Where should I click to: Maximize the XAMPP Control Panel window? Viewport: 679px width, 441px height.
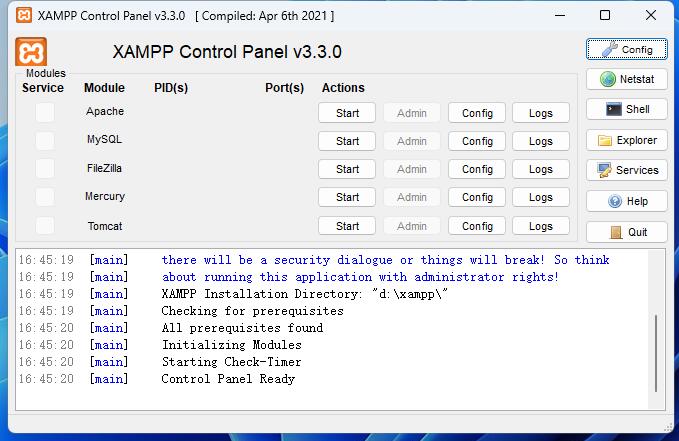coord(605,15)
